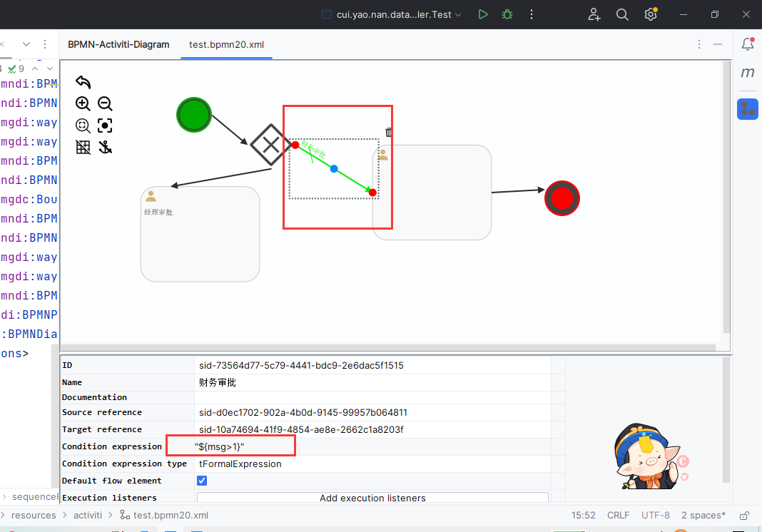Image resolution: width=762 pixels, height=532 pixels.
Task: Change 2 spaces indent setting
Action: [x=703, y=516]
